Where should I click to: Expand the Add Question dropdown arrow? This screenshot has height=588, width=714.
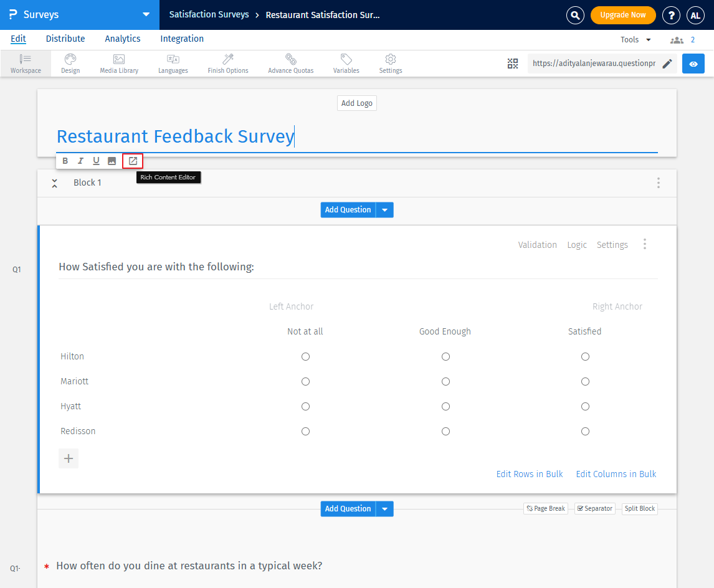385,209
